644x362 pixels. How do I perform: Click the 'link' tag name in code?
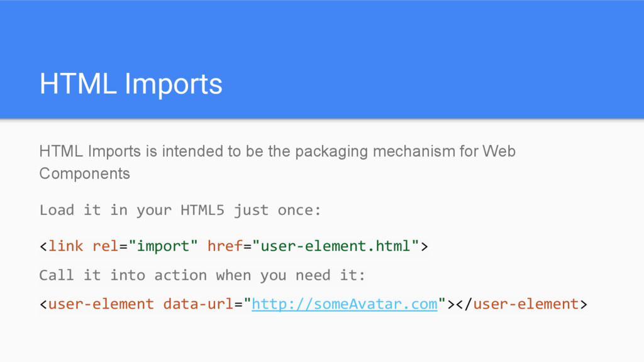pyautogui.click(x=65, y=246)
